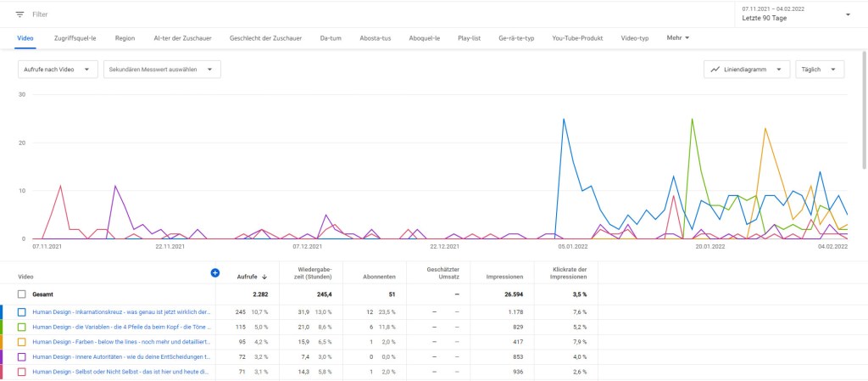Switch to the Zugriffsquelle tab

tap(75, 38)
